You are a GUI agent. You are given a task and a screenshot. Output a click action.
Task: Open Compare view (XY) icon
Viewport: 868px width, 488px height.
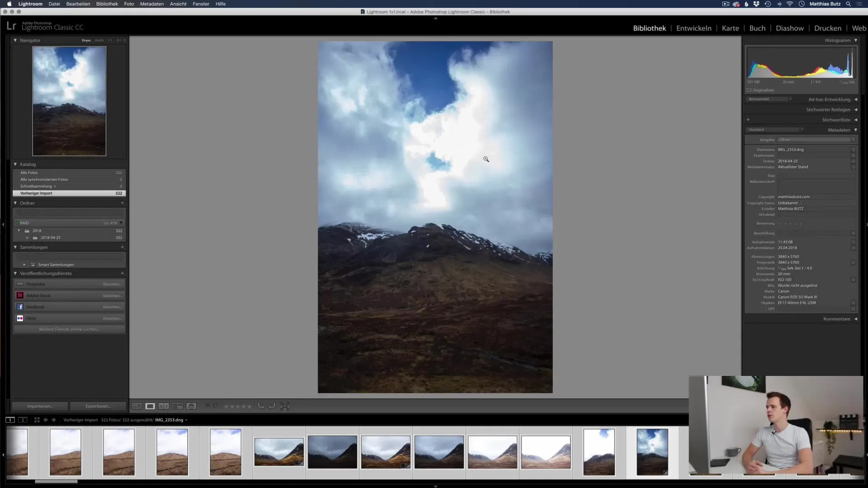point(164,406)
